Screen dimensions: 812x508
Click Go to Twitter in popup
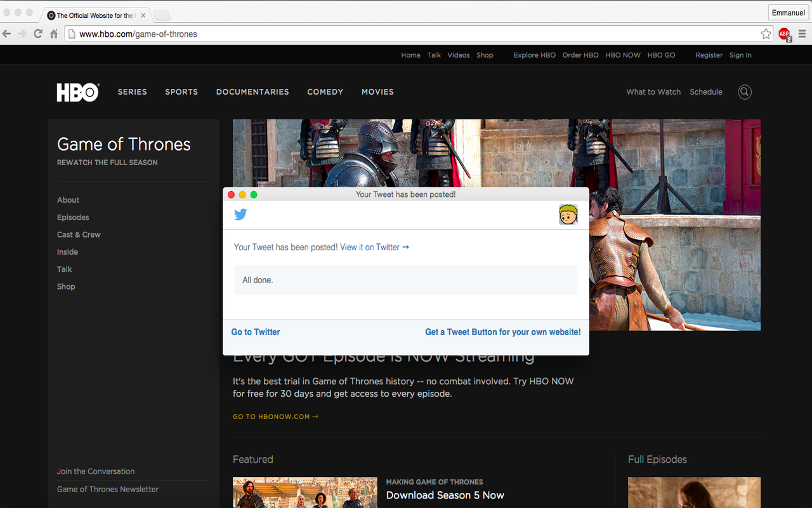click(x=256, y=332)
